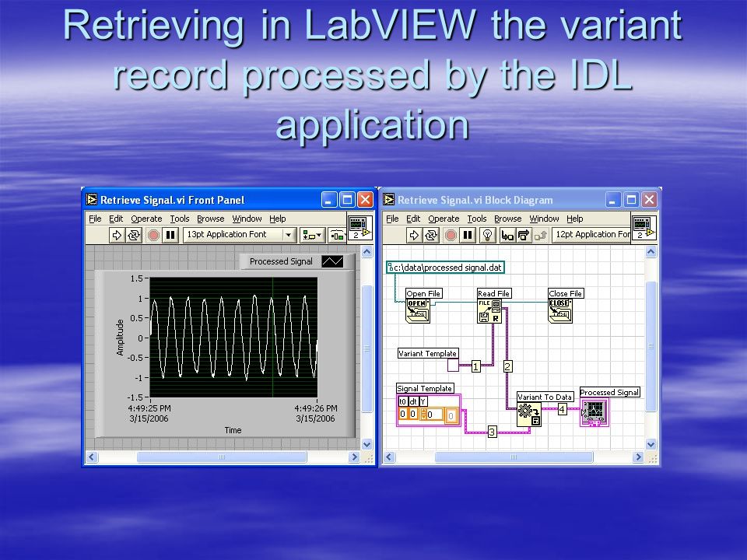Click the Signal Template label
Screen dimensions: 747x560
pyautogui.click(x=425, y=389)
